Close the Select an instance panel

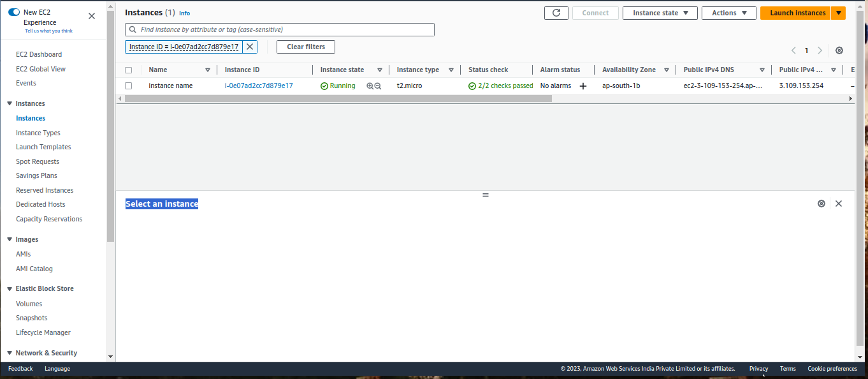(x=839, y=204)
